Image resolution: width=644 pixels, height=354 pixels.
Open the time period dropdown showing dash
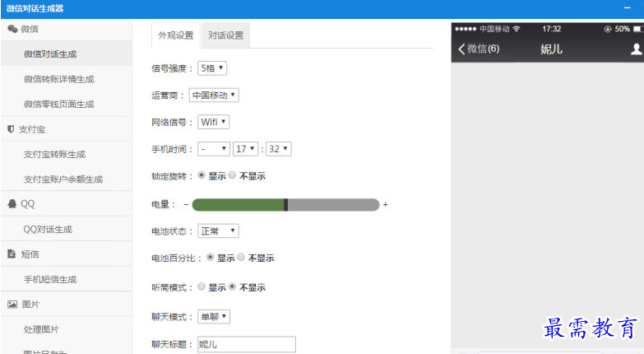[x=214, y=149]
